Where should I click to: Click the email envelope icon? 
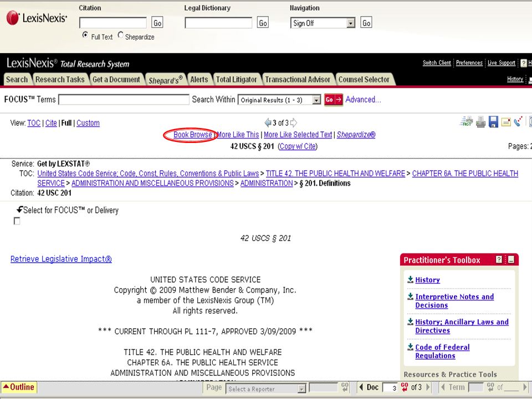(506, 122)
